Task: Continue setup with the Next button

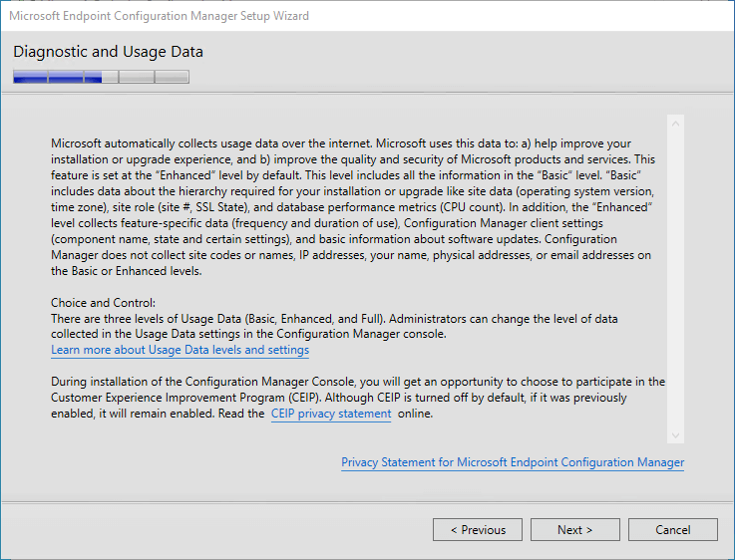Action: [x=575, y=529]
